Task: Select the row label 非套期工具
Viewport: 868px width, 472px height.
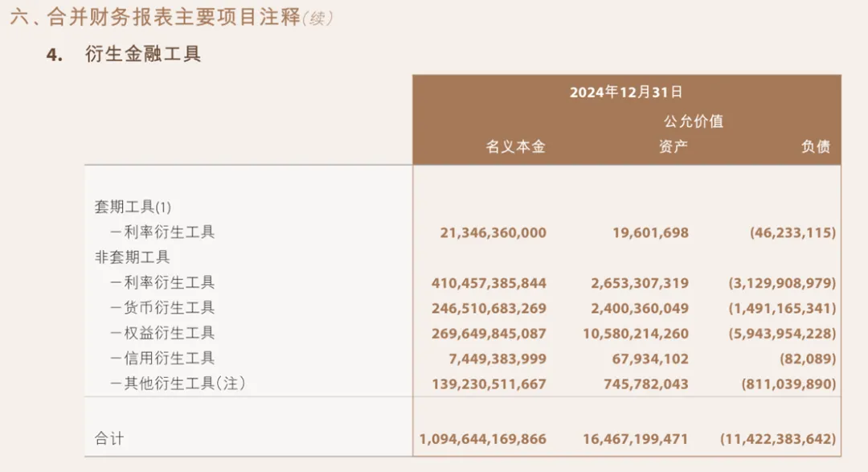Action: (133, 257)
